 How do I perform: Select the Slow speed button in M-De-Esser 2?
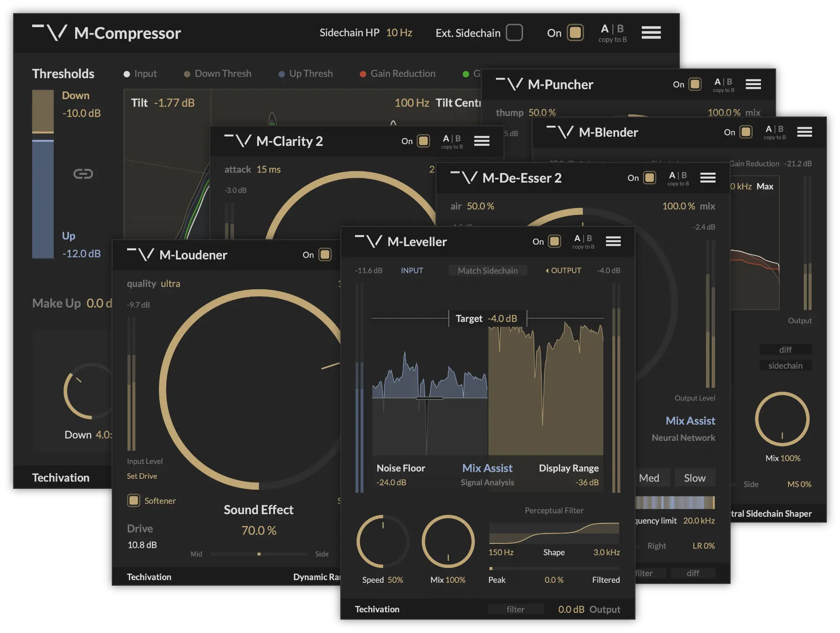tap(695, 478)
